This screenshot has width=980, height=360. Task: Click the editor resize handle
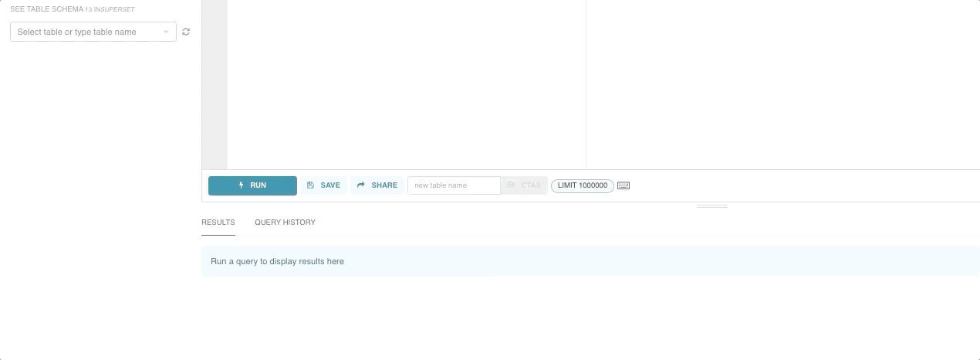[712, 206]
